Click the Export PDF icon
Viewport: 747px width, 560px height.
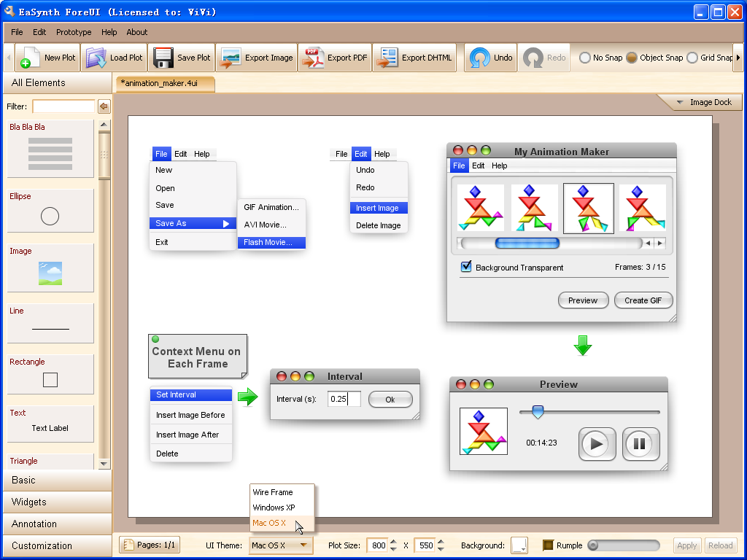coord(313,58)
